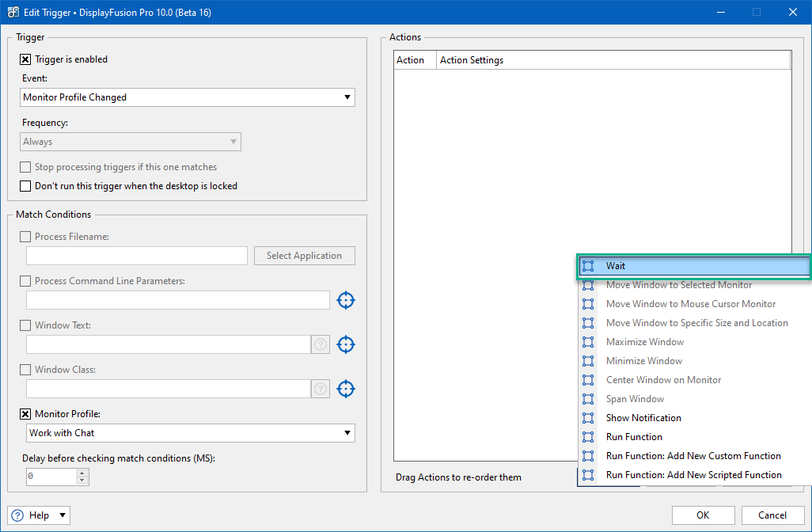Click the DisplayFusion app icon in title bar
The width and height of the screenshot is (812, 532).
click(13, 12)
